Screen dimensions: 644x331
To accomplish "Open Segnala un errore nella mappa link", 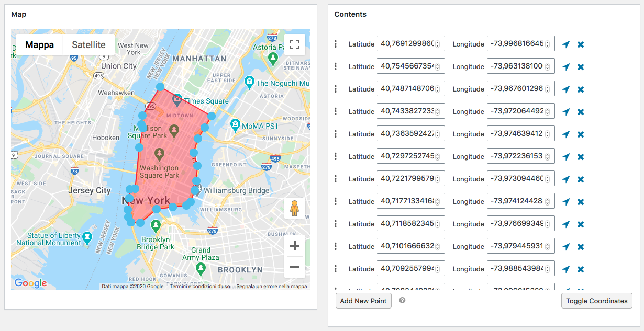I will tap(272, 287).
